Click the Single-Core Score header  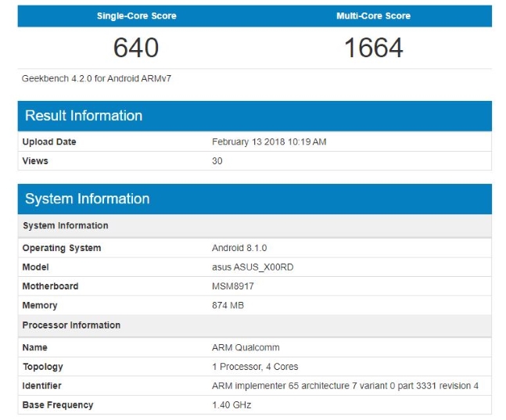tap(136, 16)
